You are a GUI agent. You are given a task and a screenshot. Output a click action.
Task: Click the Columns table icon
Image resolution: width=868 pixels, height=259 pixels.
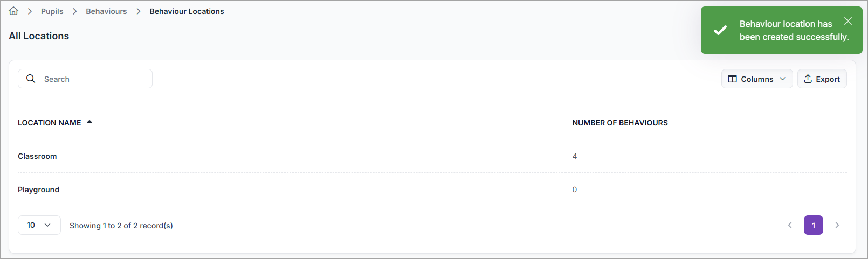click(732, 79)
